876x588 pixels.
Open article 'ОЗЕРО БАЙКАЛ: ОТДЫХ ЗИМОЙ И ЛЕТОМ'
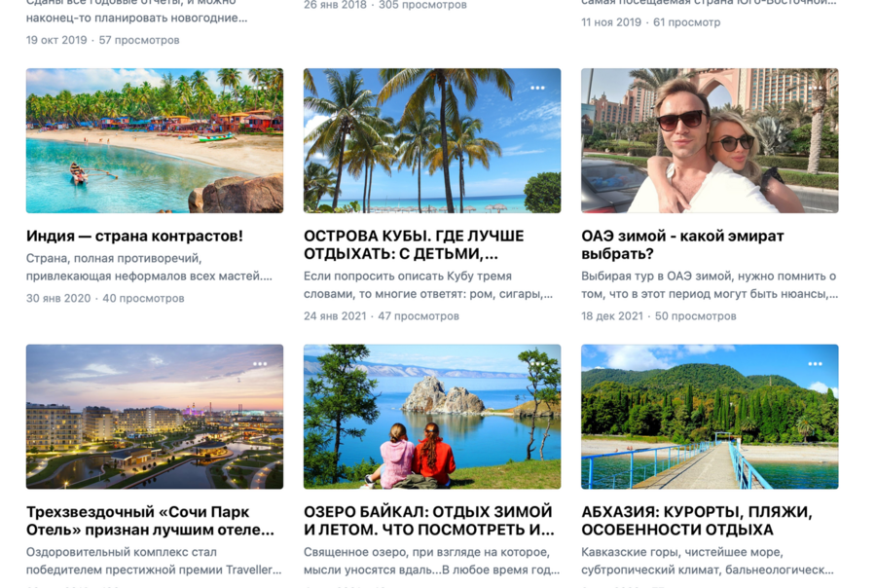click(429, 521)
